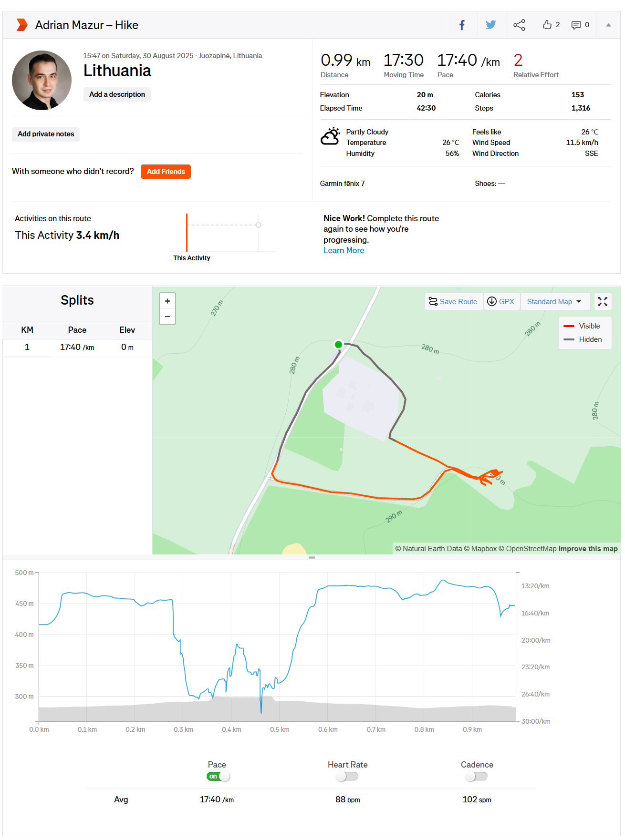The height and width of the screenshot is (840, 625).
Task: Click the Add Friends button
Action: 166,172
